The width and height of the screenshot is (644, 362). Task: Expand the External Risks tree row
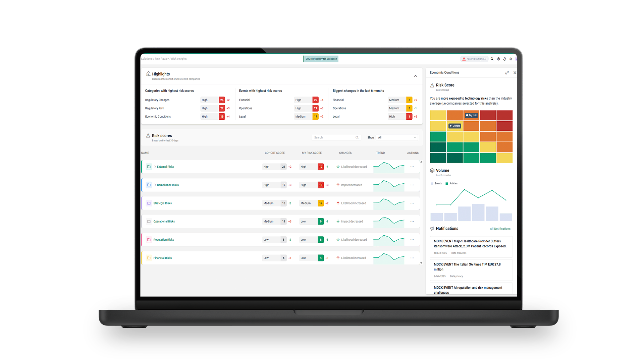tap(155, 167)
